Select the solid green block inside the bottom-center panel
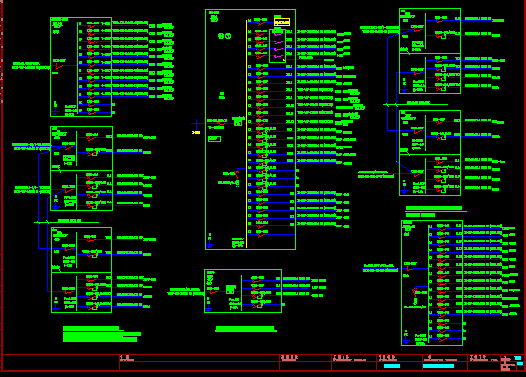The height and width of the screenshot is (377, 526). [231, 289]
